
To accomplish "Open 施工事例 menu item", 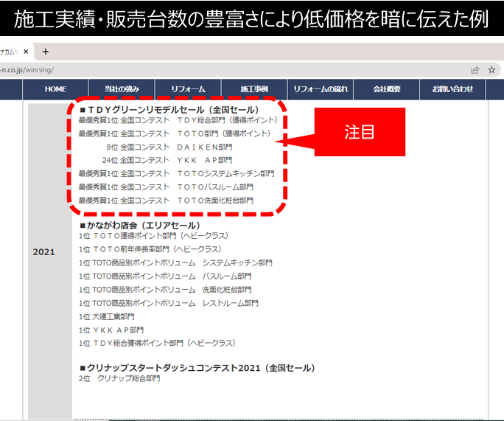I will tap(254, 89).
